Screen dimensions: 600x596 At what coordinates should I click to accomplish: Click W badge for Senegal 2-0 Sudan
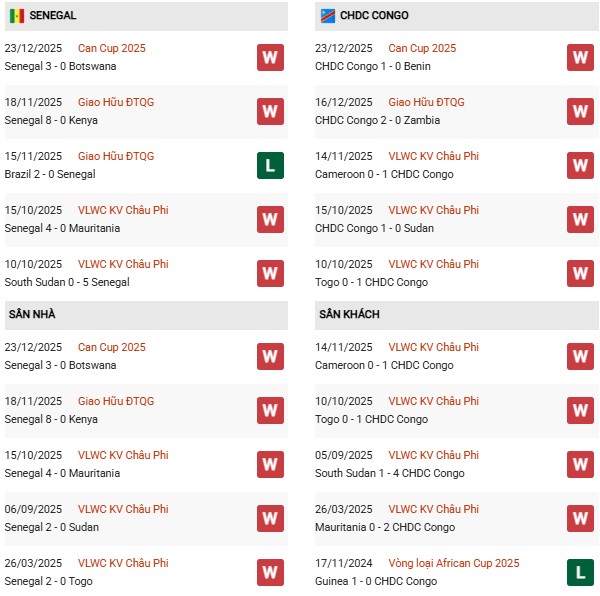coord(270,518)
